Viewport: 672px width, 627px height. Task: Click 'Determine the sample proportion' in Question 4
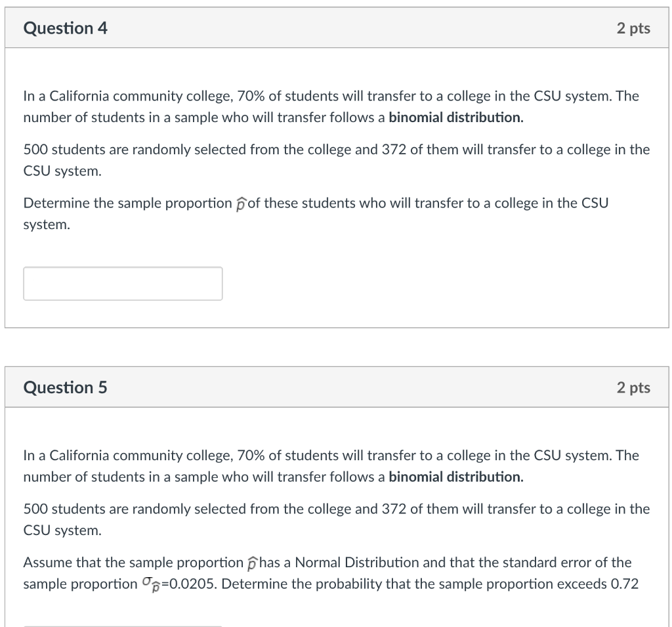[x=128, y=204]
